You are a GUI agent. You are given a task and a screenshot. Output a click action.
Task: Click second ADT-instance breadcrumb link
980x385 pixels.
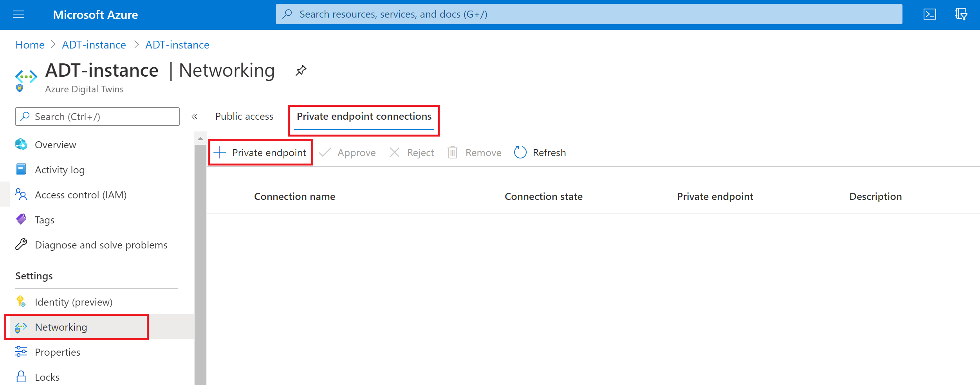tap(177, 45)
